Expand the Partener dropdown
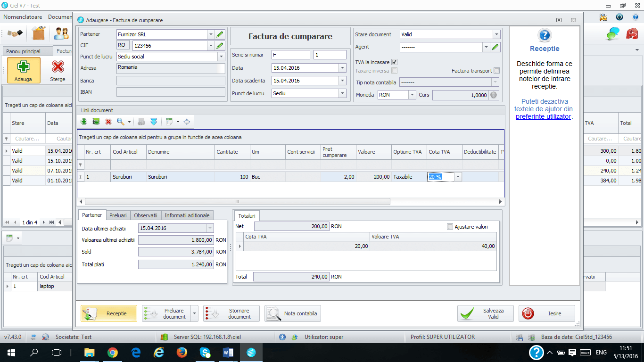Viewport: 644px width, 362px height. coord(210,34)
